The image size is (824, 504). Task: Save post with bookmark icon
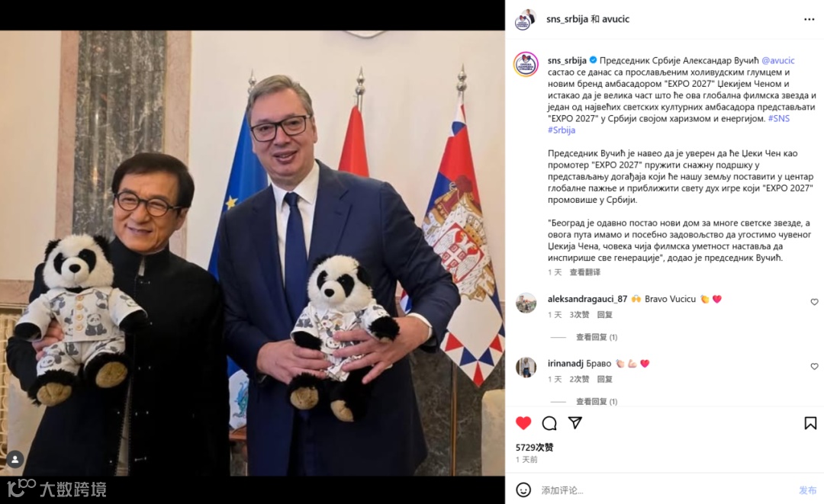point(810,423)
